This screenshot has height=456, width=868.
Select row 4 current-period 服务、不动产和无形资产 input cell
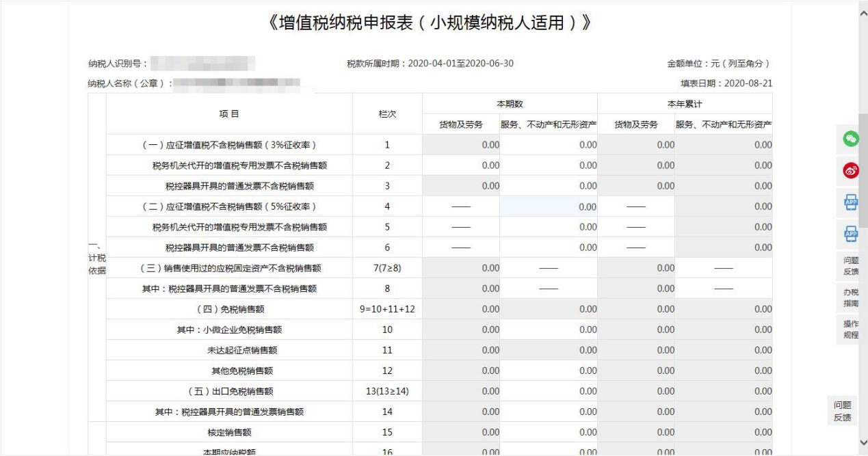coord(549,206)
